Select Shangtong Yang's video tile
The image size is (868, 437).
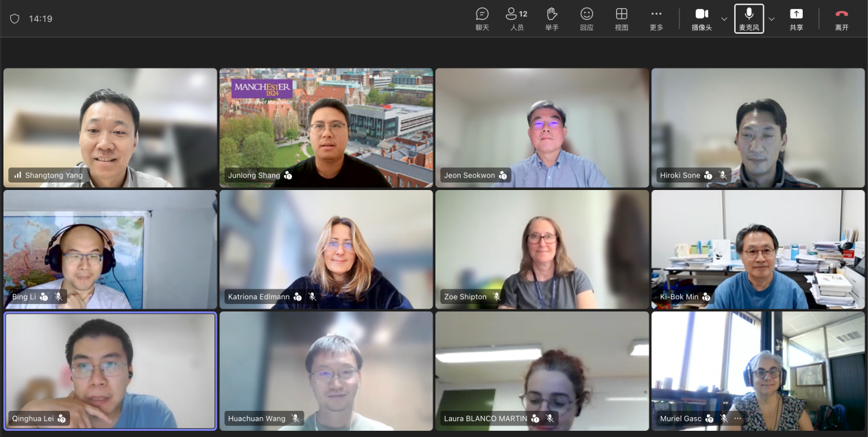coord(110,128)
